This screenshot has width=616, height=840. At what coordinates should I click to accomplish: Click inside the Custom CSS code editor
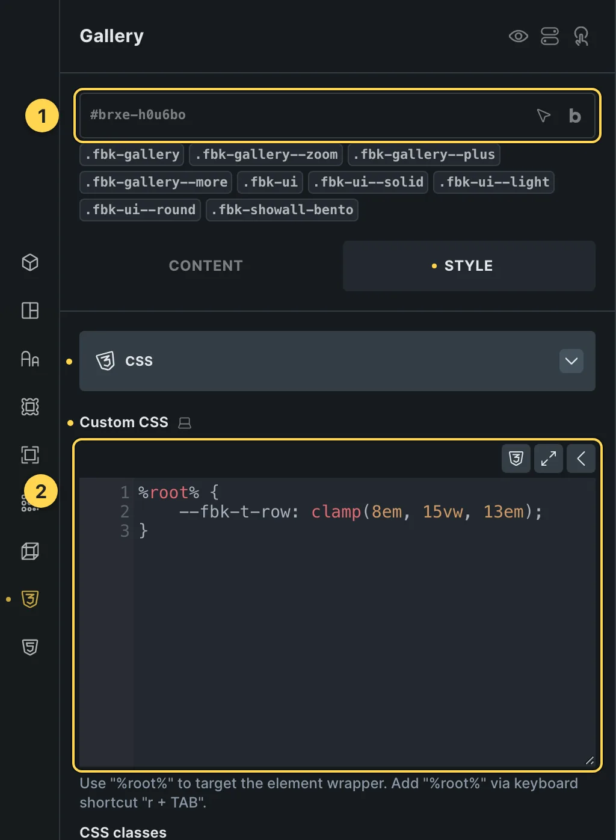337,623
